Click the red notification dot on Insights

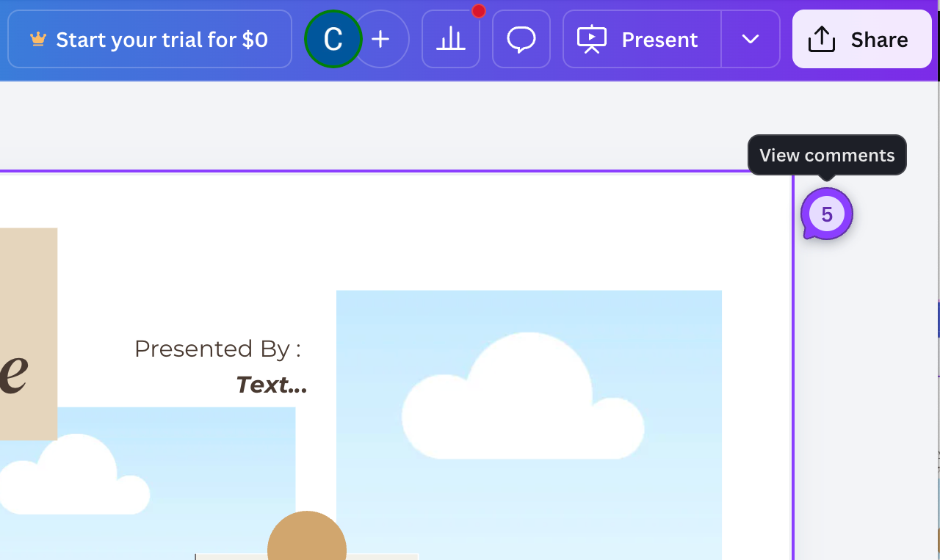[479, 11]
